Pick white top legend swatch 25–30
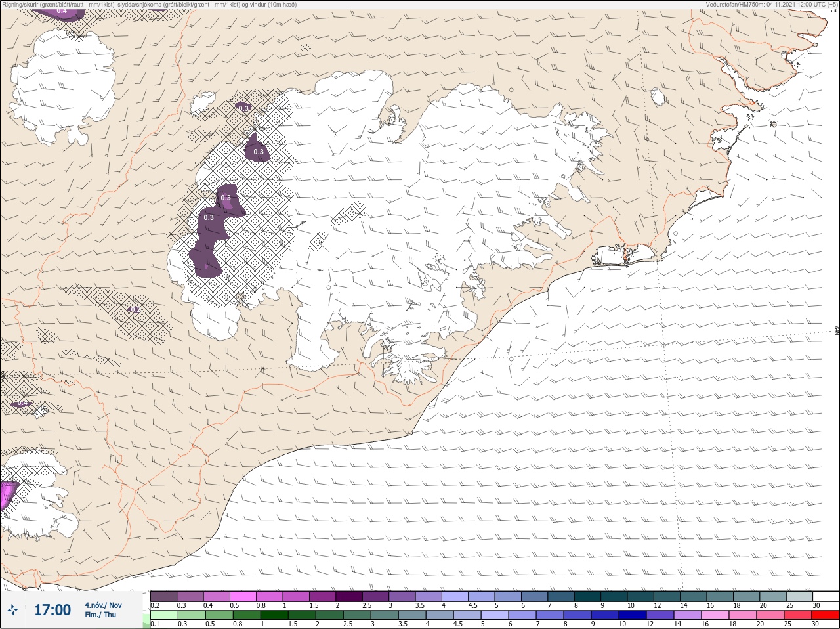840x629 pixels. pyautogui.click(x=826, y=596)
